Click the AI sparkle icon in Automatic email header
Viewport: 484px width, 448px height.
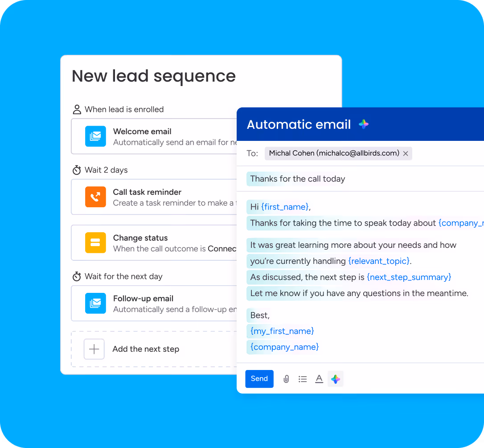click(x=364, y=124)
